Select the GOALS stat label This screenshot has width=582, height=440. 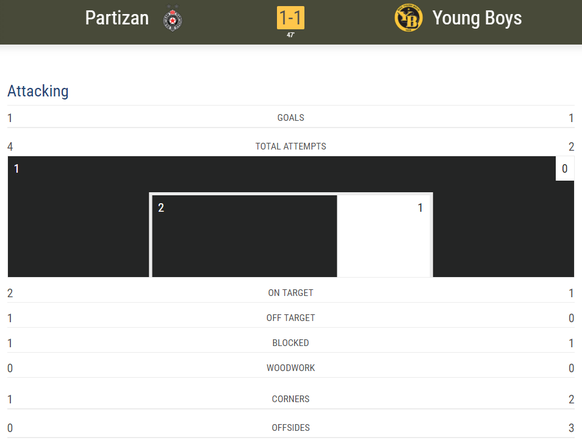pyautogui.click(x=291, y=118)
